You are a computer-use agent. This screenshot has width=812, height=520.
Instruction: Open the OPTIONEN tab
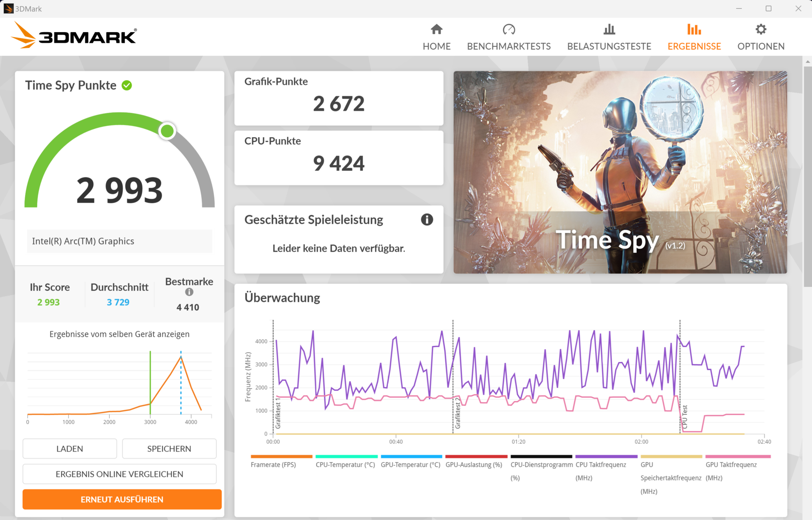[761, 37]
